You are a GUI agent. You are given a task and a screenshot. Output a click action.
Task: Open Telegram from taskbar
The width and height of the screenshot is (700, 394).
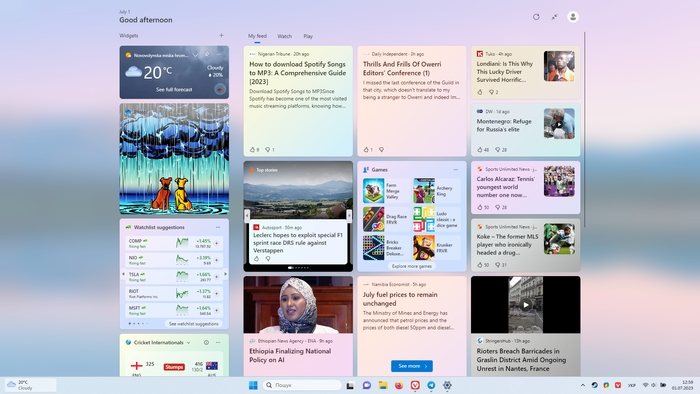point(431,385)
